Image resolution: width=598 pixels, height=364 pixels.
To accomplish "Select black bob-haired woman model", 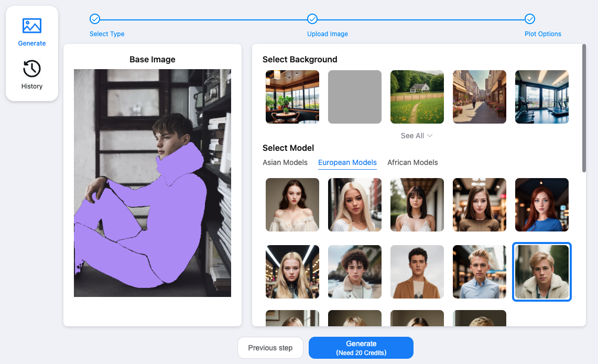I will coord(417,205).
